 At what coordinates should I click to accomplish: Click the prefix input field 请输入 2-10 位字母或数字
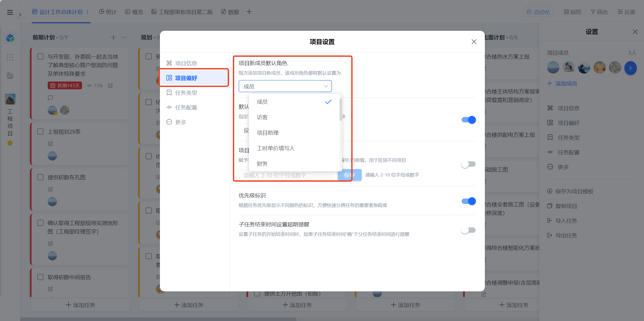coord(285,175)
